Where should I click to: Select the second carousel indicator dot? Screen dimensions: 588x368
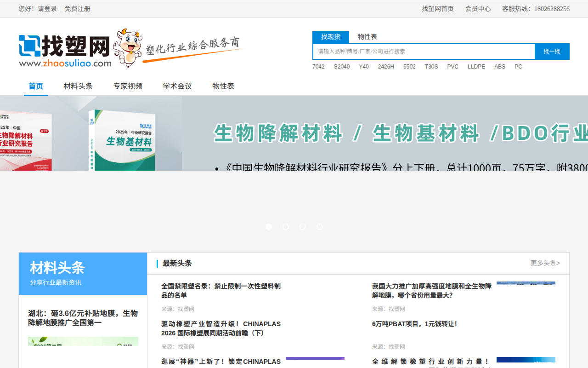click(286, 227)
